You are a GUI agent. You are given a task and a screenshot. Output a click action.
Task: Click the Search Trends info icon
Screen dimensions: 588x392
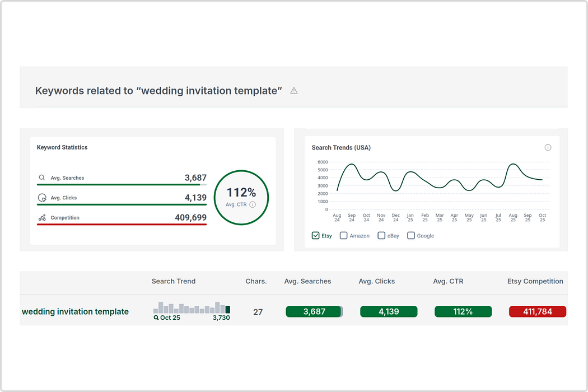pos(548,147)
